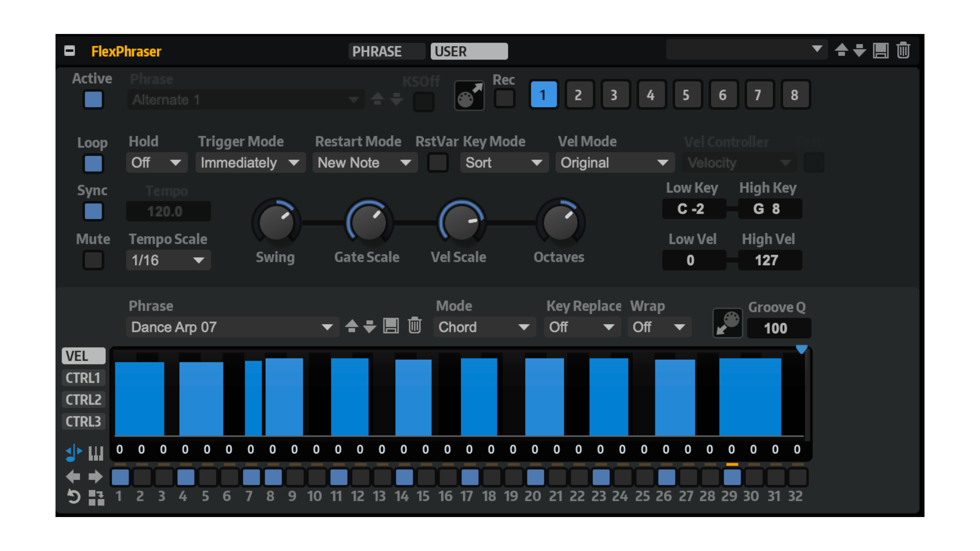Disable step 29 toggle

732,477
